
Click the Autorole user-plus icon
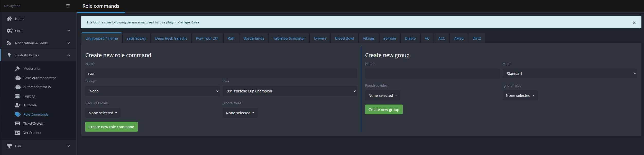pos(18,105)
